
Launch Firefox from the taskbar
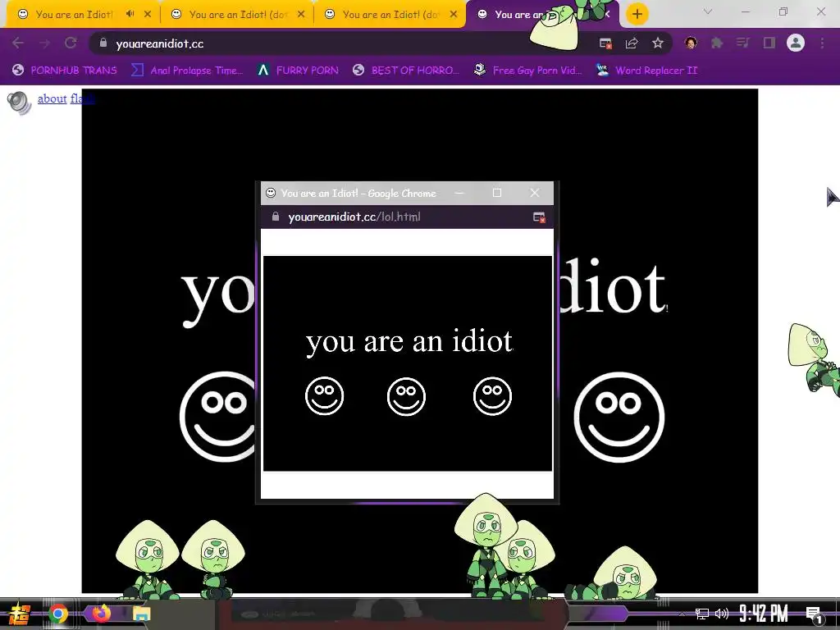[100, 614]
